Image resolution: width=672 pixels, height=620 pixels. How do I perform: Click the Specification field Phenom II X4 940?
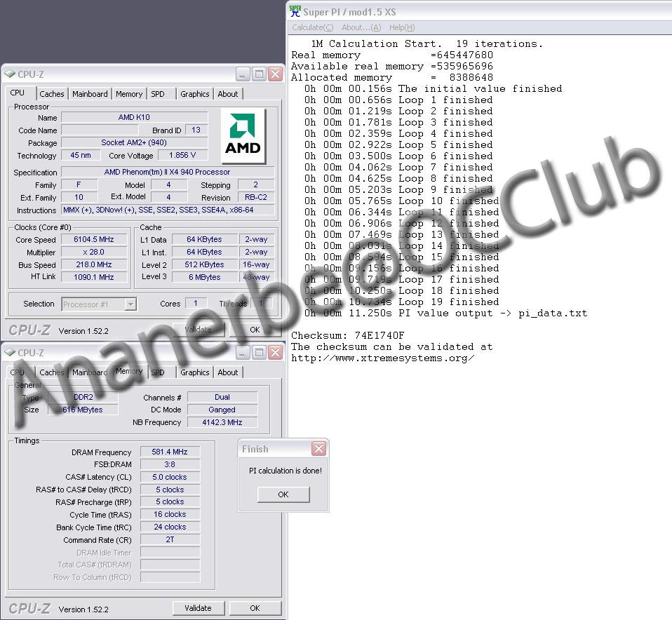(x=167, y=172)
